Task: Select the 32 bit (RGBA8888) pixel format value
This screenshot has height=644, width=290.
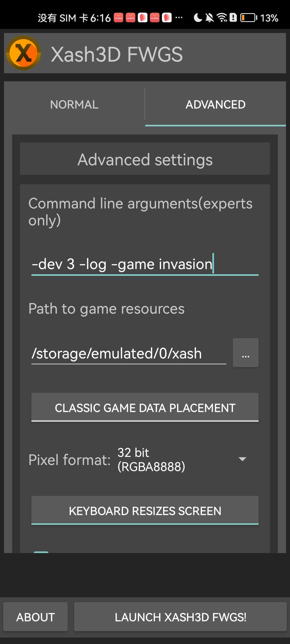Action: 151,460
